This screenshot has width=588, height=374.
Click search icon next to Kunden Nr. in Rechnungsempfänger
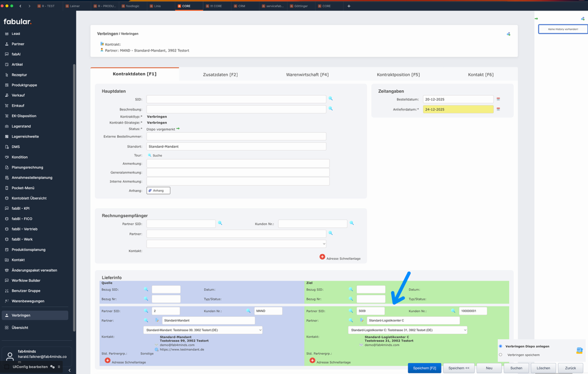(352, 223)
